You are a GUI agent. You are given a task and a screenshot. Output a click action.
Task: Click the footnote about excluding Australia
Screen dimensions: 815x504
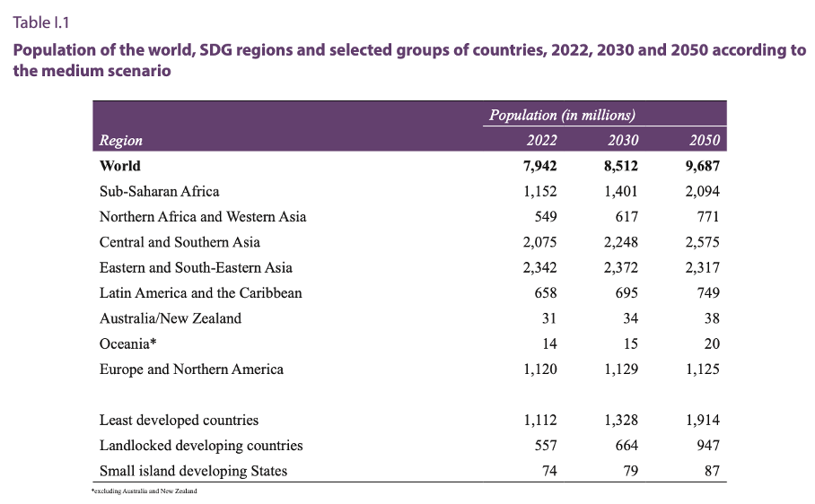pos(145,491)
